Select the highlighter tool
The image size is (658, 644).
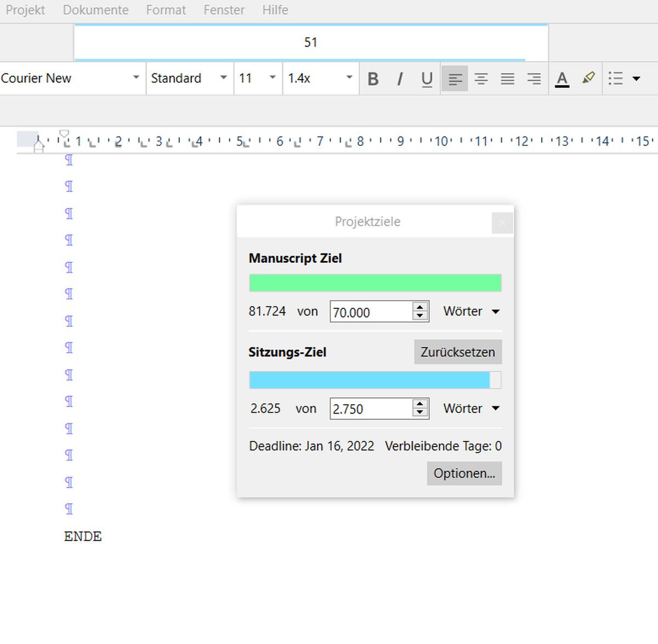(588, 78)
